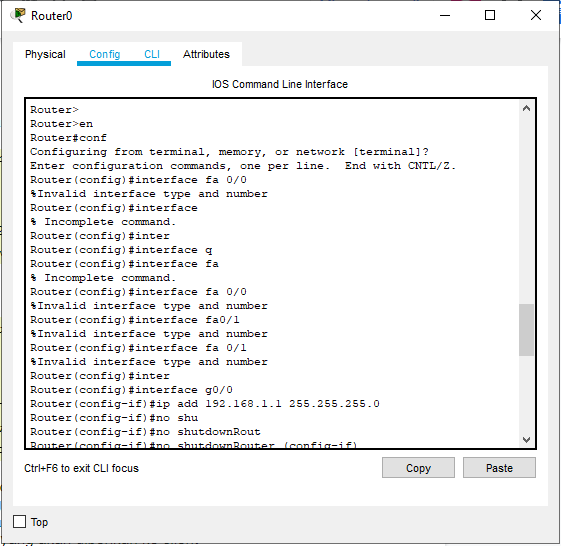Close the Router0 window

click(536, 15)
